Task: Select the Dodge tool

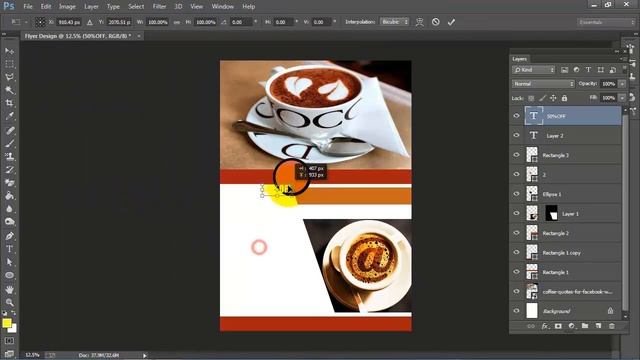Action: click(9, 222)
